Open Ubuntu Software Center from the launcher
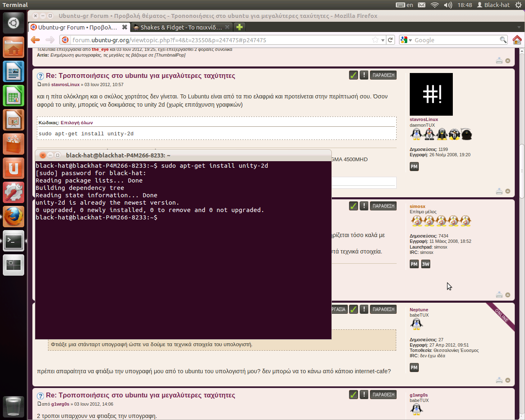The height and width of the screenshot is (420, 525). point(14,144)
